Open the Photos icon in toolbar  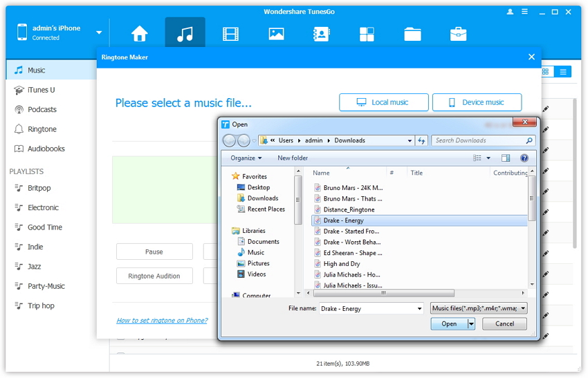(x=276, y=34)
